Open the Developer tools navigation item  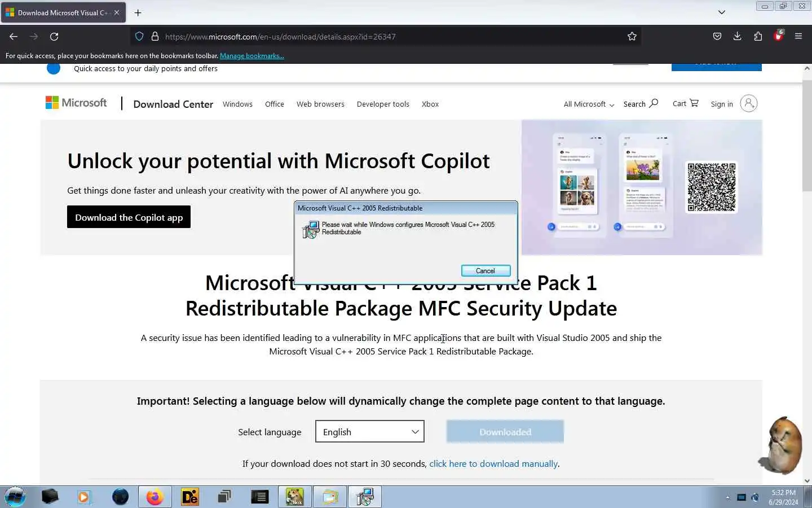coord(383,104)
